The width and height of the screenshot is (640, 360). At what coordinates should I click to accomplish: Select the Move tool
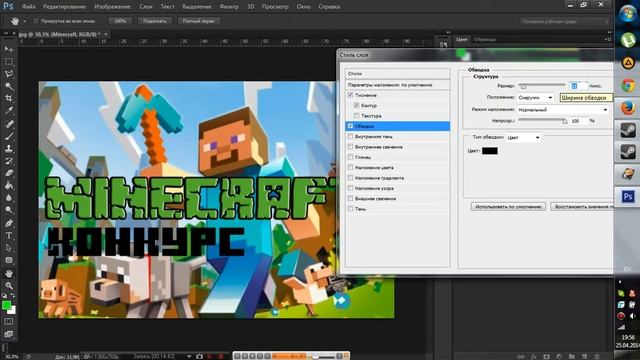pos(9,49)
